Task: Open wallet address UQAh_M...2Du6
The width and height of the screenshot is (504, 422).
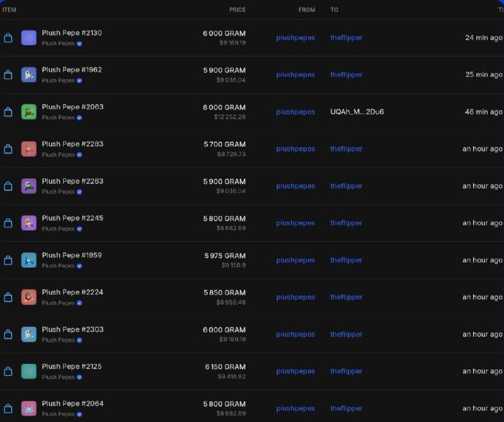Action: [357, 111]
